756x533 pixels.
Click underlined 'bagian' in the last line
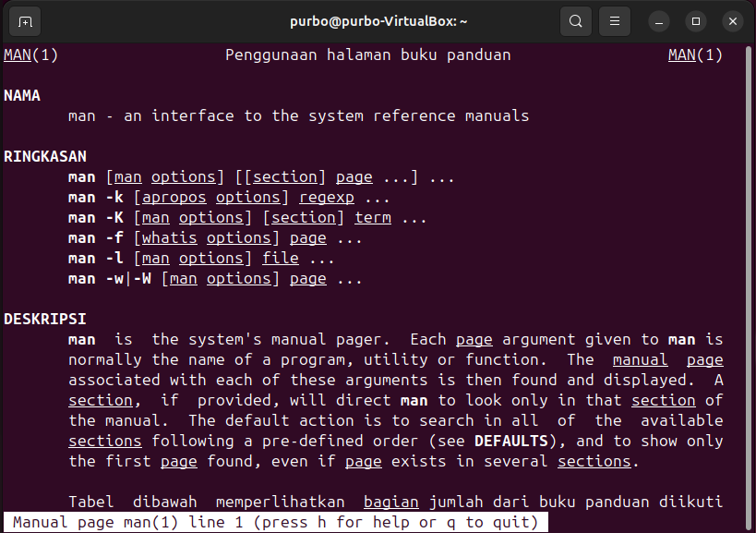(391, 502)
